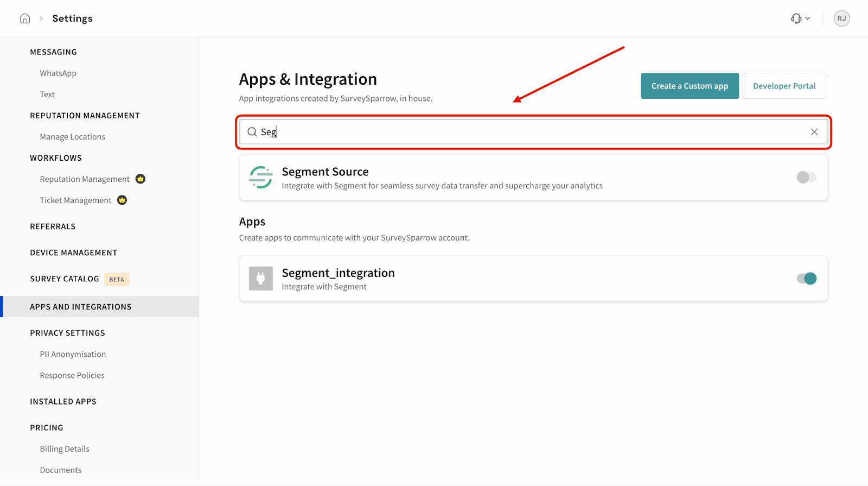Select Referrals in the sidebar

[53, 226]
